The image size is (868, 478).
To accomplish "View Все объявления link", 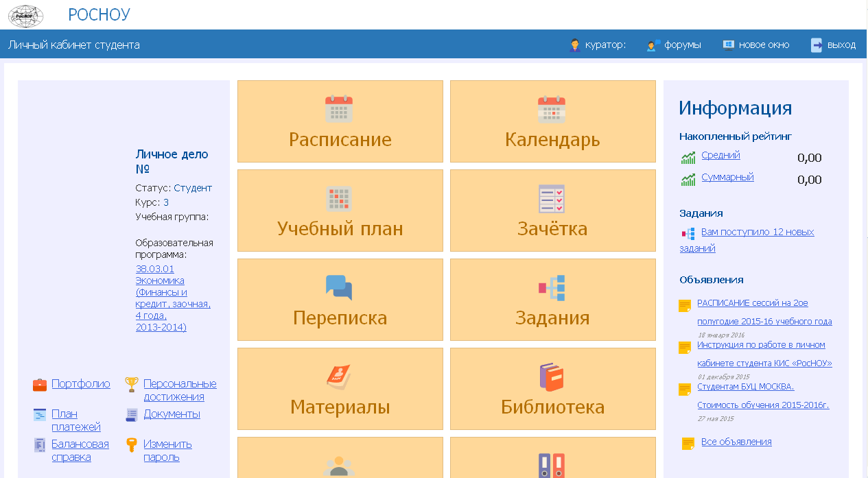I will [736, 442].
